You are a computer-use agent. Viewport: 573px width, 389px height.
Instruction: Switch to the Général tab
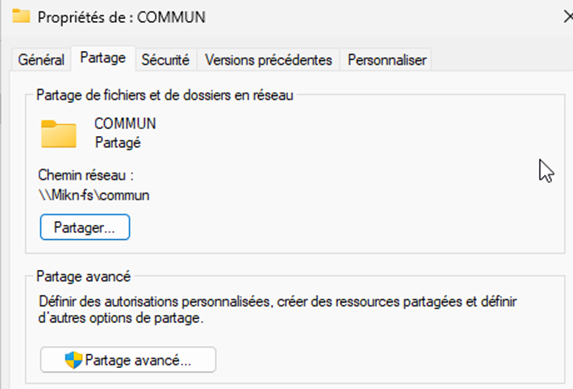click(x=41, y=60)
